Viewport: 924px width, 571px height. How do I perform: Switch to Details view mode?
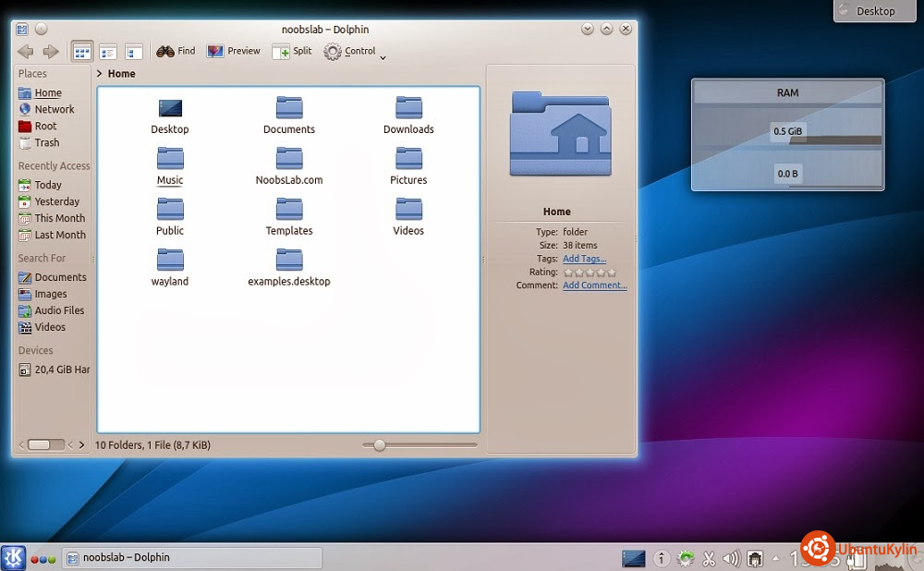pos(108,52)
